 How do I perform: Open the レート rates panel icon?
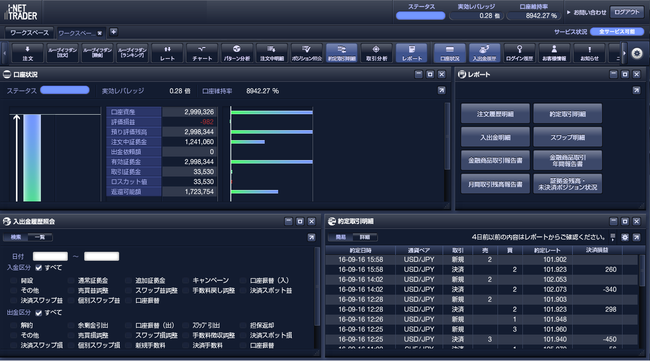pyautogui.click(x=167, y=53)
